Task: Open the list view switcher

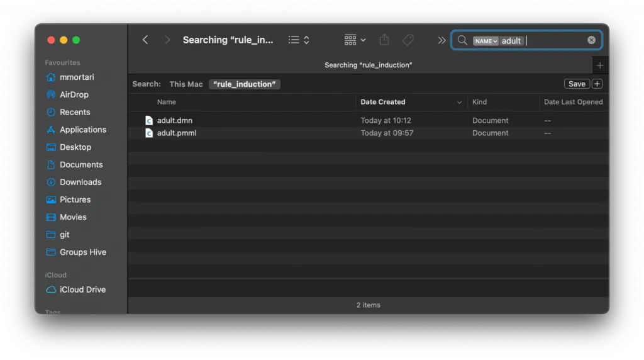Action: click(299, 40)
